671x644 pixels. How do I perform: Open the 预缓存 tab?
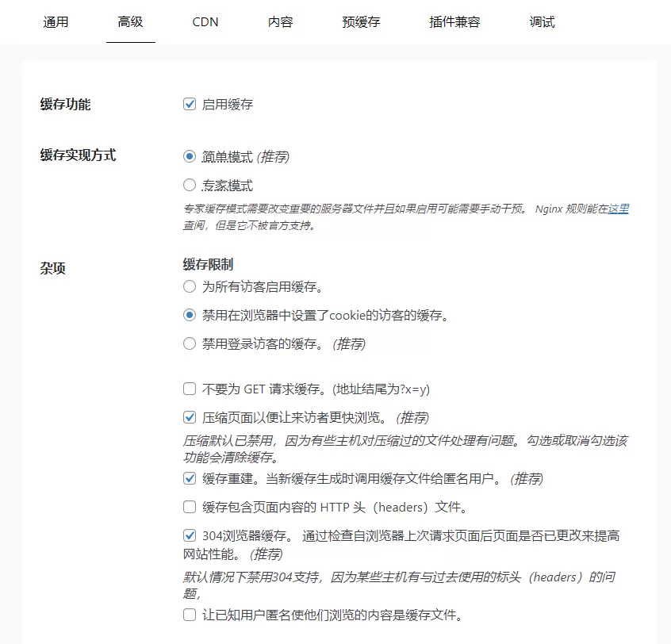tap(361, 22)
